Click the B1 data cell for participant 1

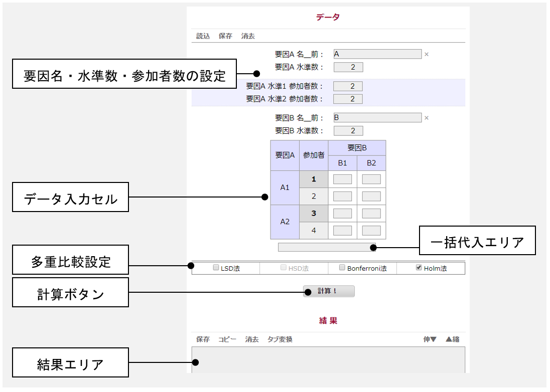point(342,179)
